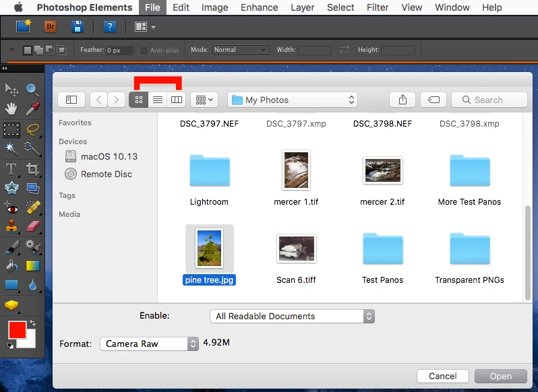The height and width of the screenshot is (392, 538).
Task: Select the Cookie Cutter star tool
Action: click(11, 188)
